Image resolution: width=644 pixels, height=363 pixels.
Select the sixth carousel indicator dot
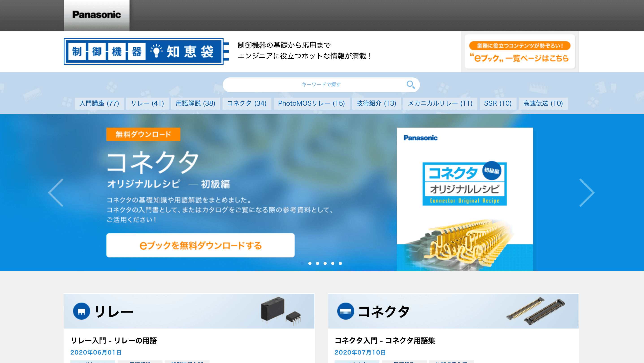(x=340, y=263)
